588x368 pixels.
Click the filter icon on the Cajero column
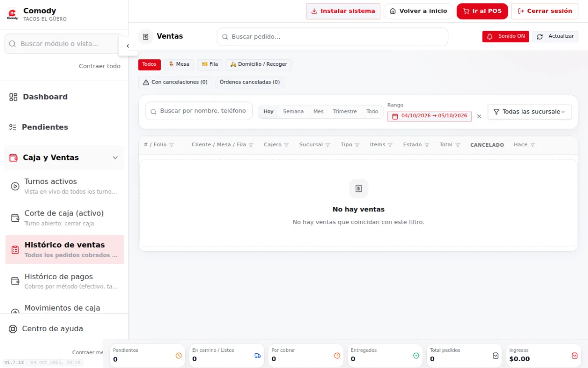[286, 145]
